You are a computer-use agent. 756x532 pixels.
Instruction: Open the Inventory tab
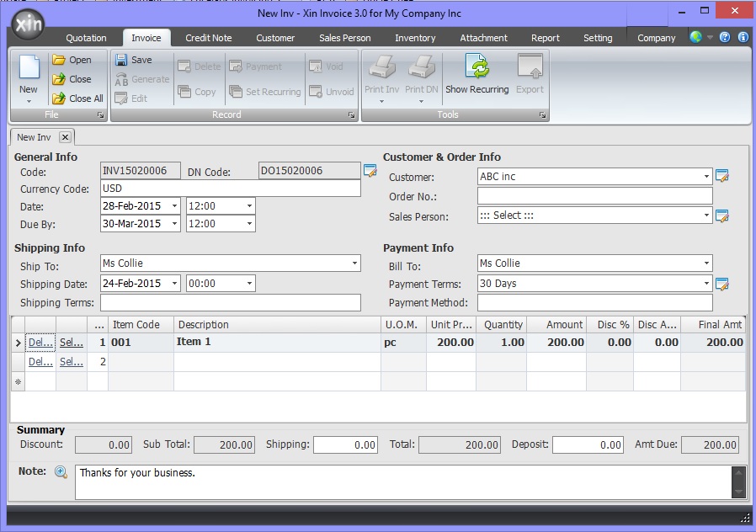click(415, 38)
